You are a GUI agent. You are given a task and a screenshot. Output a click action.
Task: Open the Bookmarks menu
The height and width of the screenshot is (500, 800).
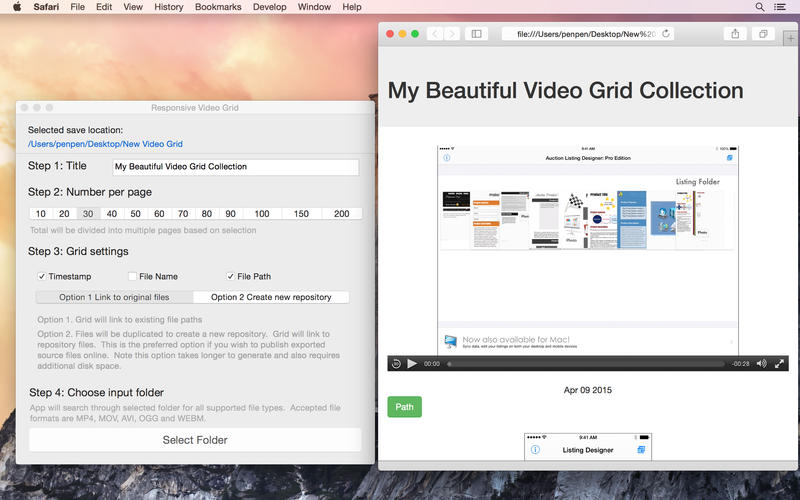217,7
